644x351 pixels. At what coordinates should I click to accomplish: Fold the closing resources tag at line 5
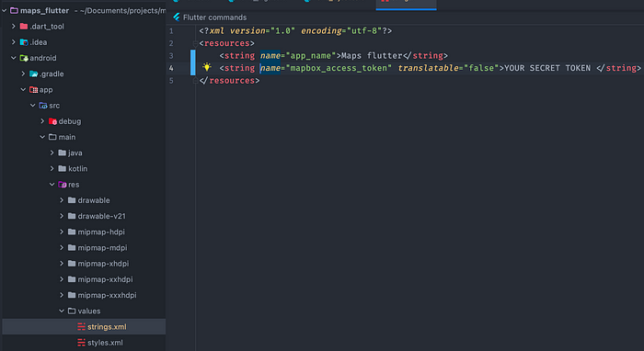[195, 81]
